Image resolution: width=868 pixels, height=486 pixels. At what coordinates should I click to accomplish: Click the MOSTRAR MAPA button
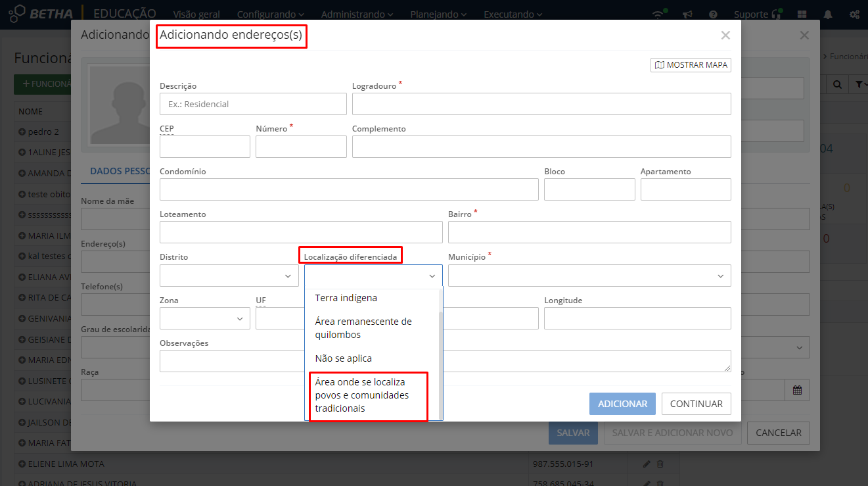point(691,65)
